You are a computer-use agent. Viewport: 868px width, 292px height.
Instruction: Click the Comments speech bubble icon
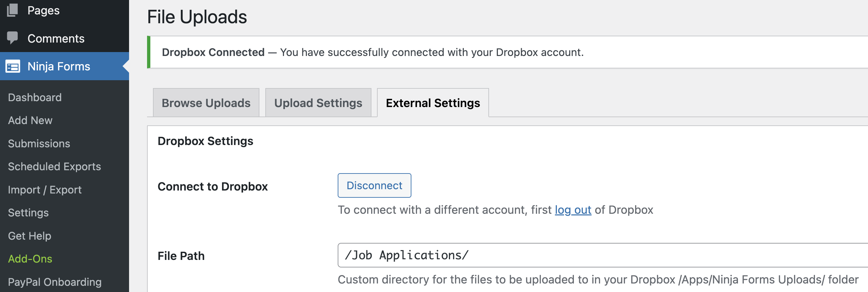point(12,38)
